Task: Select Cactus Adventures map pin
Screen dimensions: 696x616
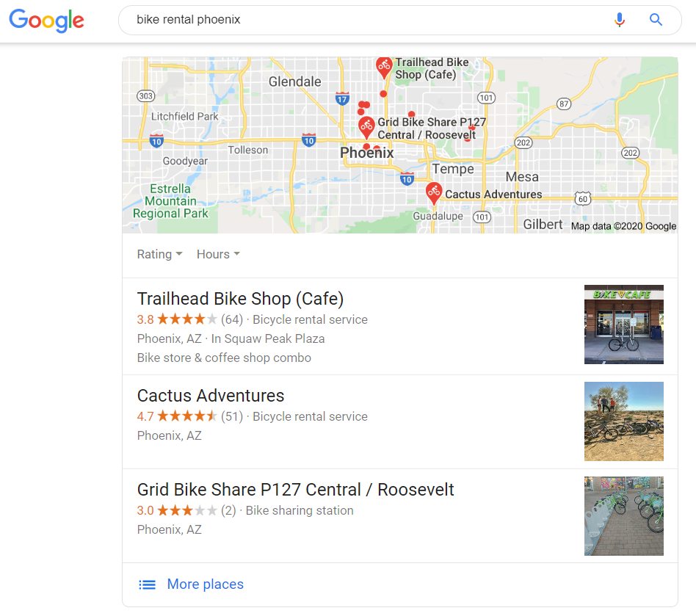Action: pyautogui.click(x=434, y=193)
